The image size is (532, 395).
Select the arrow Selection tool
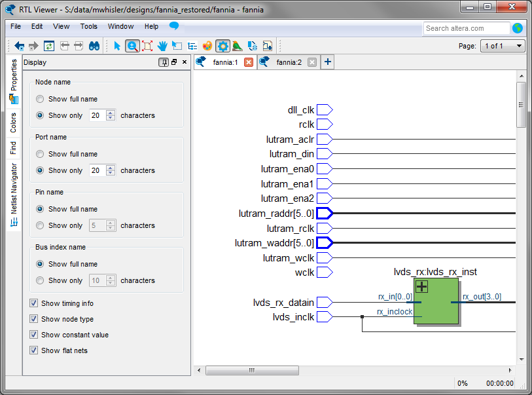pos(117,46)
